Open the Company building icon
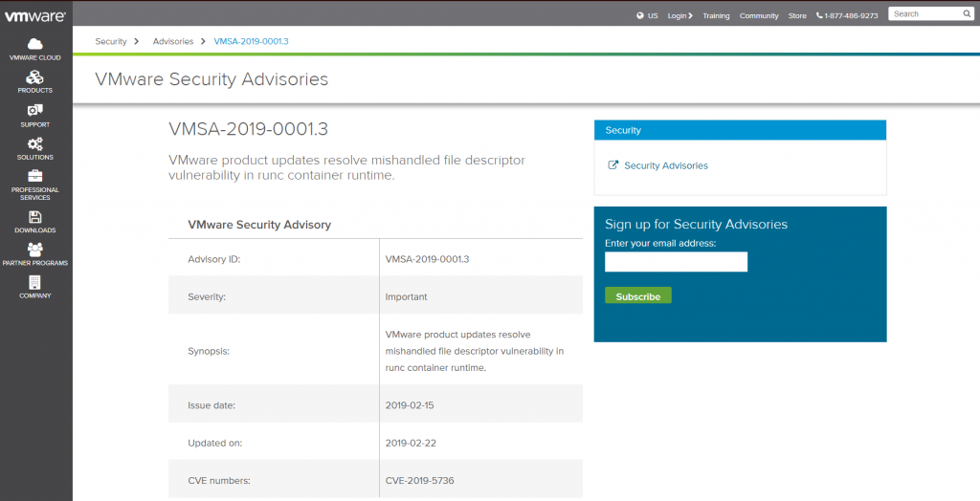The image size is (980, 501). pyautogui.click(x=35, y=282)
